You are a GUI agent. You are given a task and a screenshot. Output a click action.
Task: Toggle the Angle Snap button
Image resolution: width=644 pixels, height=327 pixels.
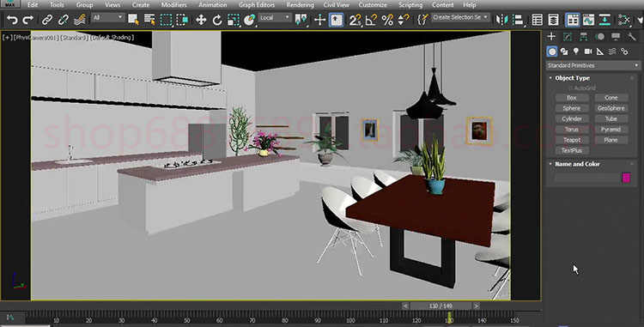[371, 19]
